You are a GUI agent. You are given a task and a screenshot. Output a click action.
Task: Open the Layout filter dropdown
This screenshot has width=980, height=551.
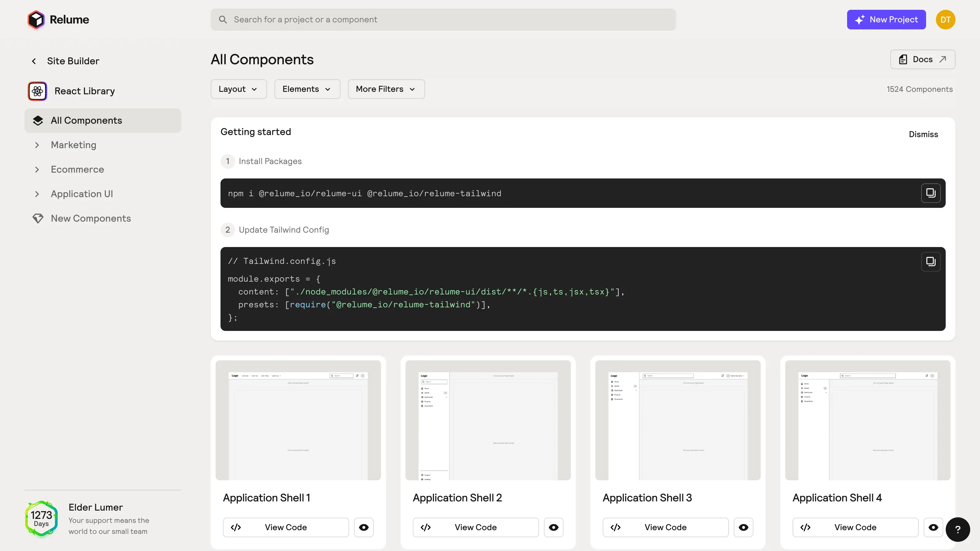pos(239,89)
